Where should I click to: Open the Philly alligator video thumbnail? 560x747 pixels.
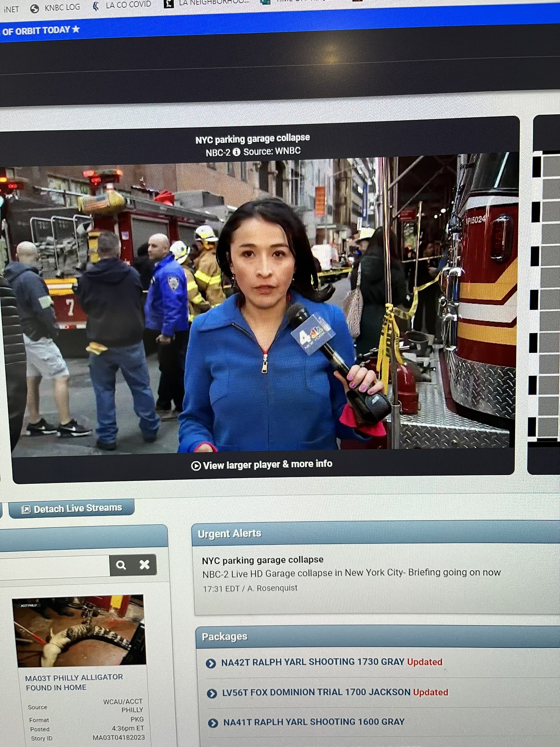click(79, 631)
